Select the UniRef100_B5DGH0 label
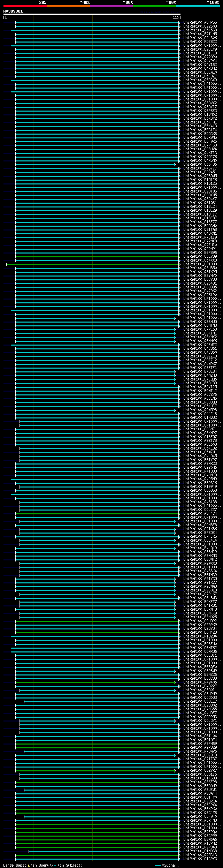The image size is (223, 868). pyautogui.click(x=200, y=226)
